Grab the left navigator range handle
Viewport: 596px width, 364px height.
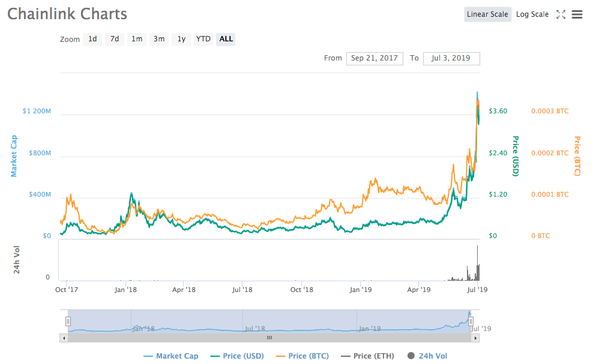pos(68,321)
